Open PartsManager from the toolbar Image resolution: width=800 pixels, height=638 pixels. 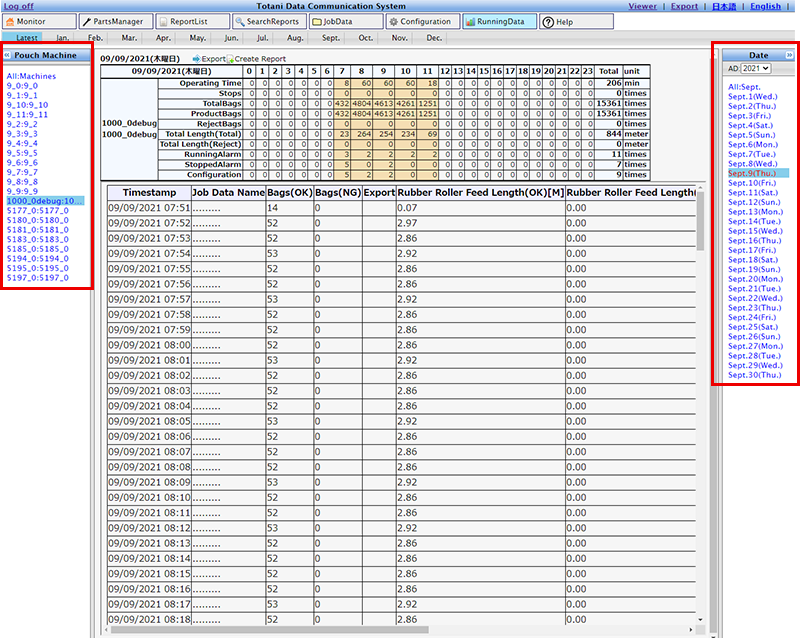(115, 21)
